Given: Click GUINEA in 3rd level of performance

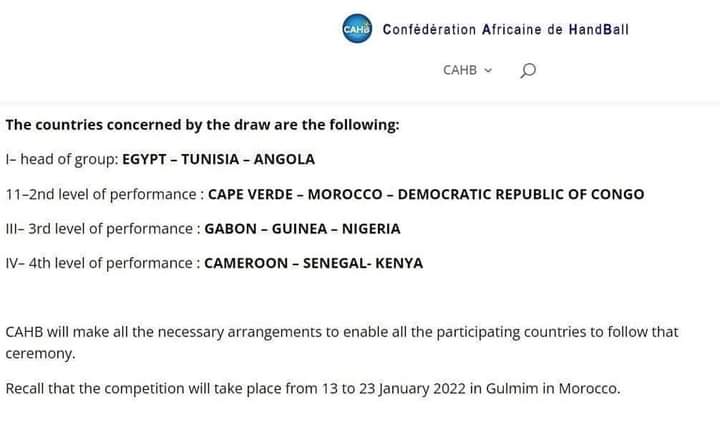Looking at the screenshot, I should click(x=299, y=229).
